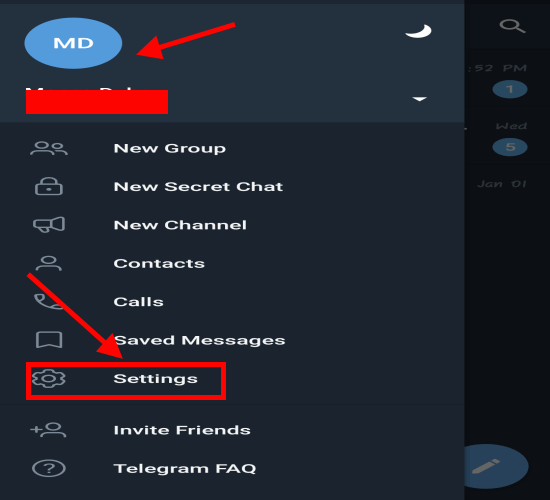Select New Group menu item

[x=232, y=148]
